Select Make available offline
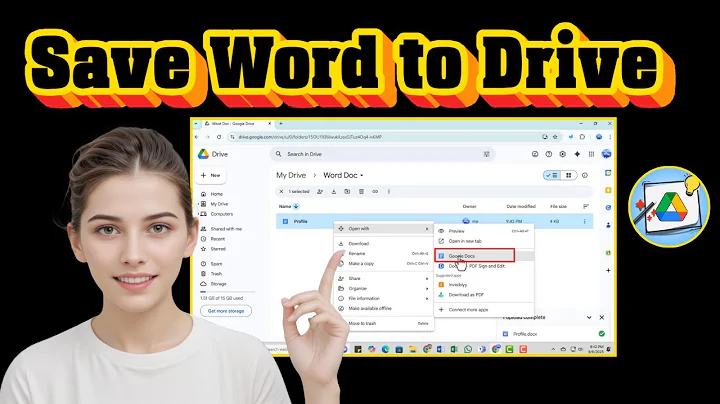The height and width of the screenshot is (404, 720). coord(383,309)
